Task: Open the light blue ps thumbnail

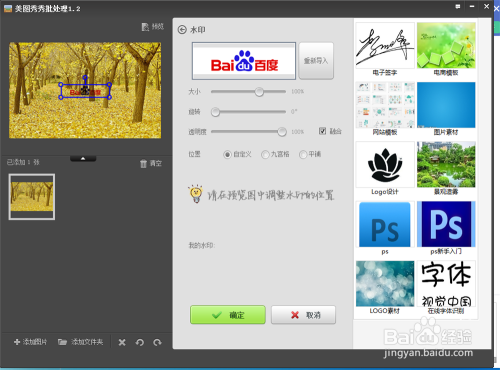Action: pos(385,224)
